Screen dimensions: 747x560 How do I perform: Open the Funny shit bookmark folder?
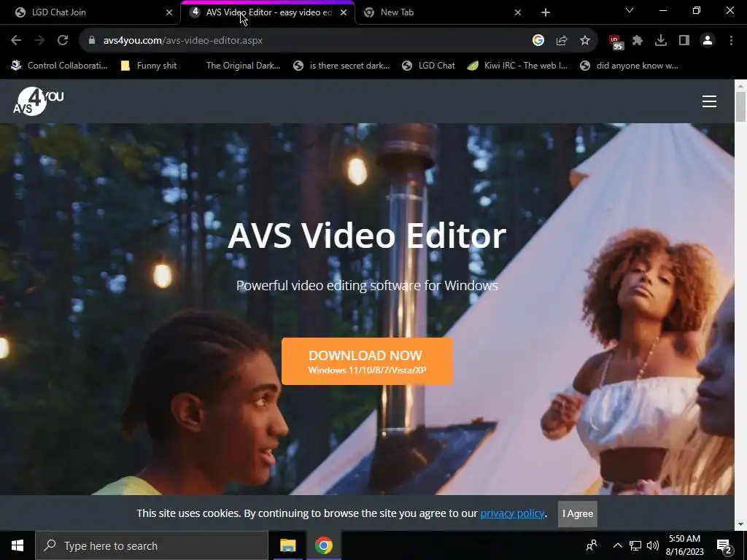click(x=149, y=66)
